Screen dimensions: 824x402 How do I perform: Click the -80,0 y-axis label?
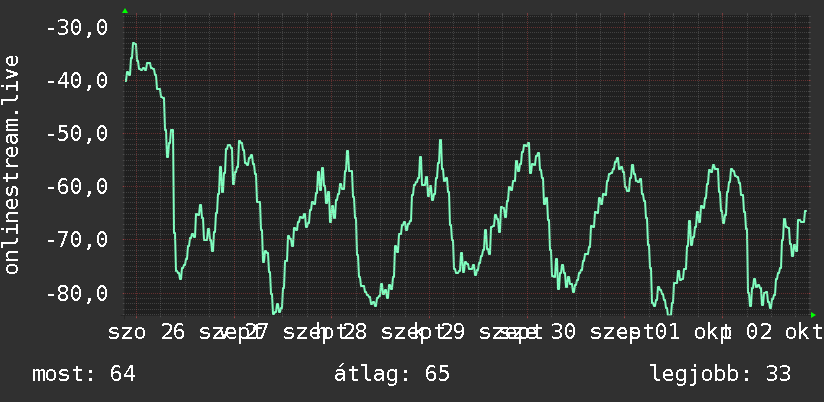[x=77, y=293]
